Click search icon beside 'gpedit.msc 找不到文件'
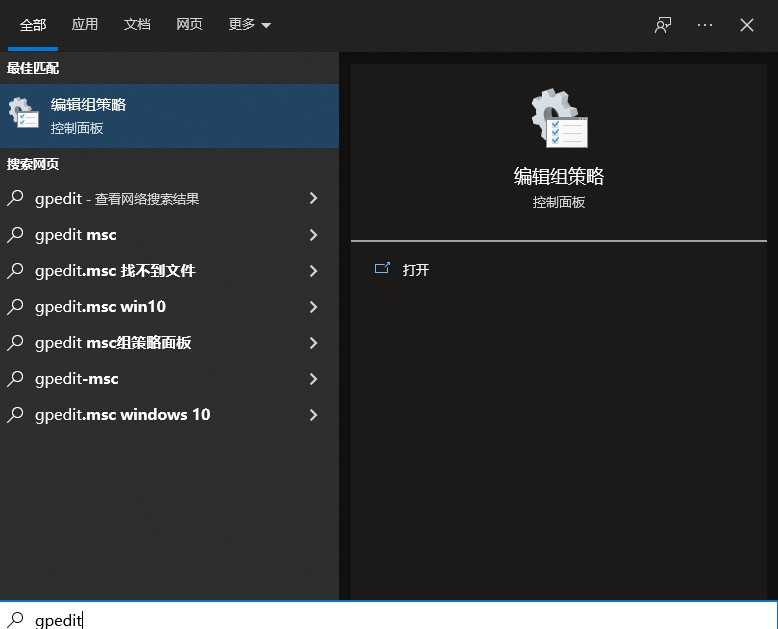The width and height of the screenshot is (778, 629). point(15,270)
